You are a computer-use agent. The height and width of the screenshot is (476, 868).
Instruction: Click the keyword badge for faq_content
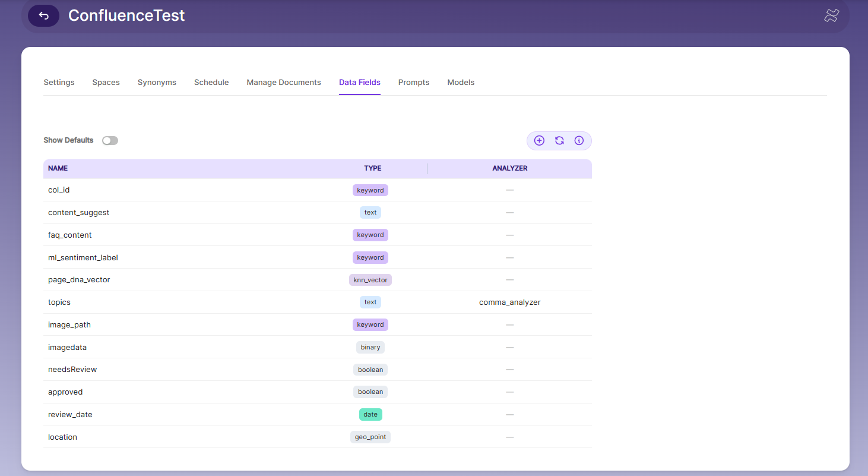[370, 235]
